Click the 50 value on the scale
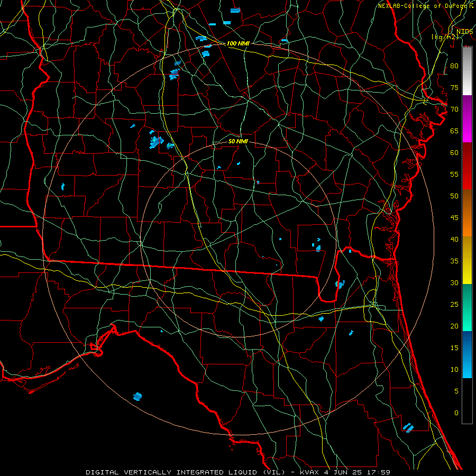Screen dimensions: 476x476 tap(454, 196)
